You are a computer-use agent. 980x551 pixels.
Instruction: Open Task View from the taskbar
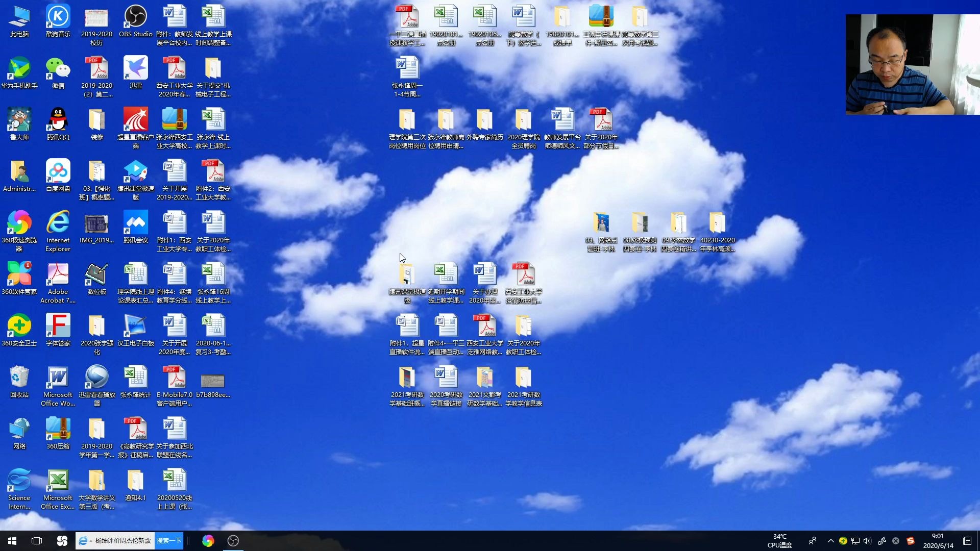[37, 541]
